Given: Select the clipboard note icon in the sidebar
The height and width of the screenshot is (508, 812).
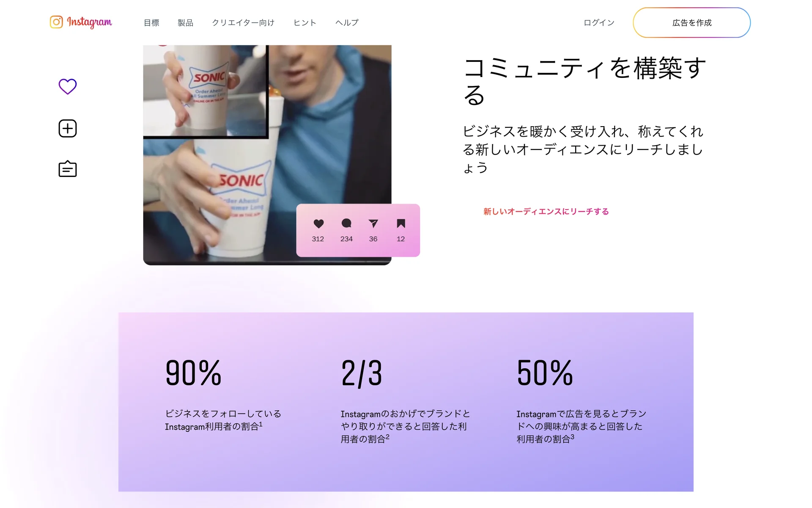Looking at the screenshot, I should pyautogui.click(x=68, y=169).
